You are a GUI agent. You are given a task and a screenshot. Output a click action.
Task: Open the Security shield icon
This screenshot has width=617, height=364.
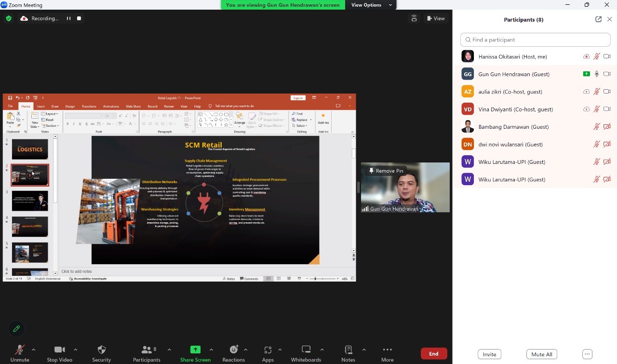[x=101, y=350]
